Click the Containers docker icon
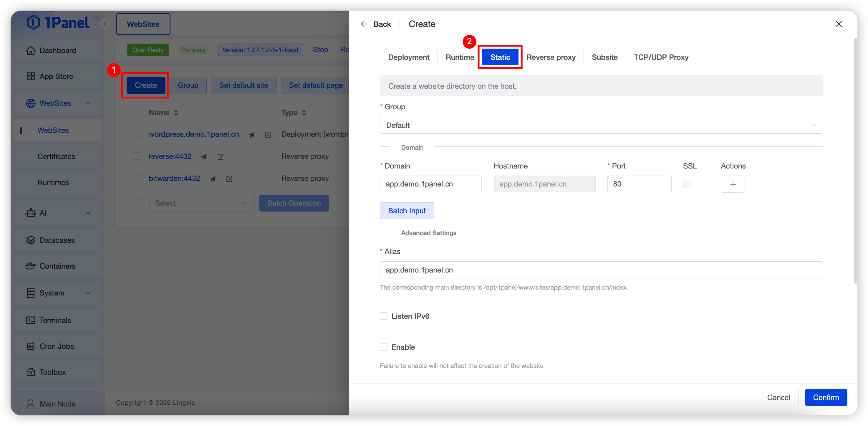 [x=31, y=266]
